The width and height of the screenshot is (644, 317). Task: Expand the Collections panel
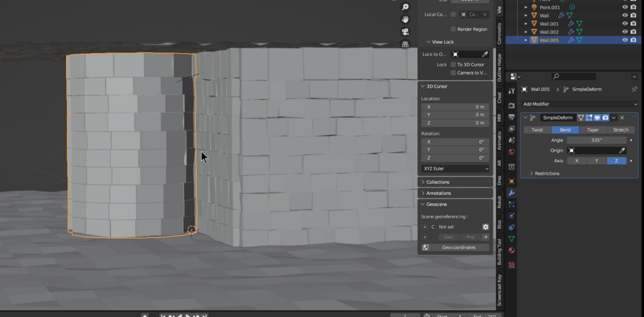coord(455,182)
